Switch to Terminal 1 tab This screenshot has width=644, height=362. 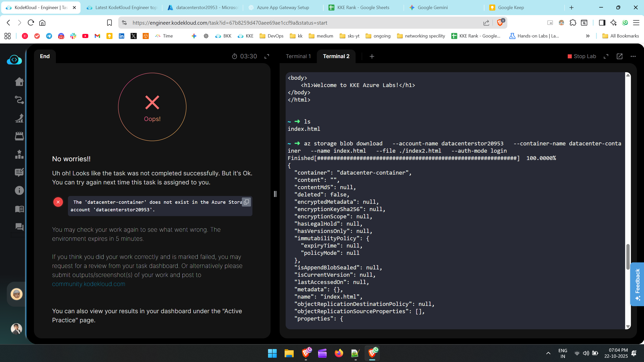(x=298, y=56)
